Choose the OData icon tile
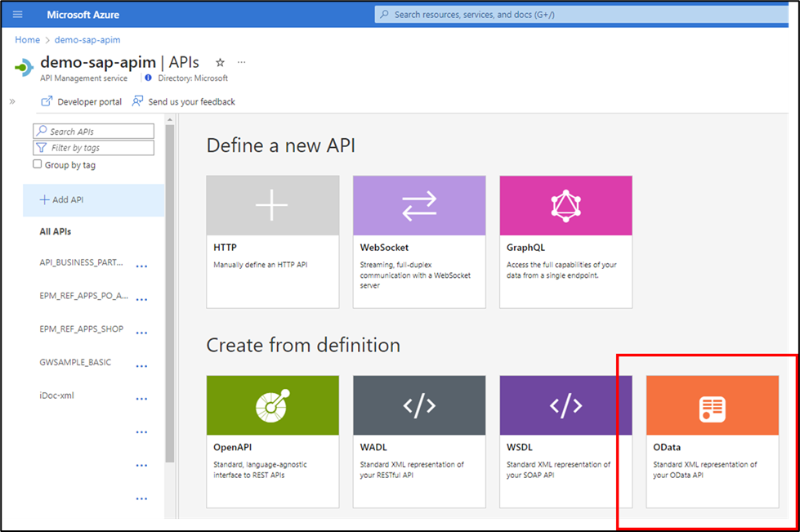This screenshot has width=800, height=532. point(713,405)
